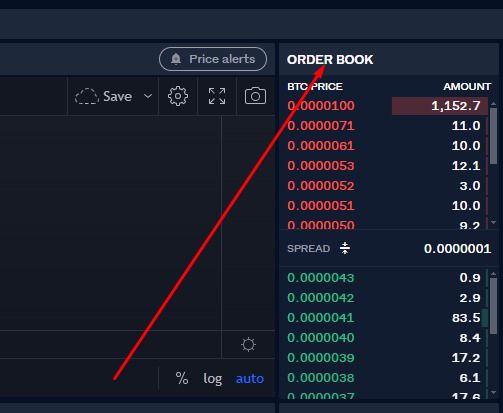Expand the Save dropdown arrow
Viewport: 503px width, 413px height.
point(148,96)
